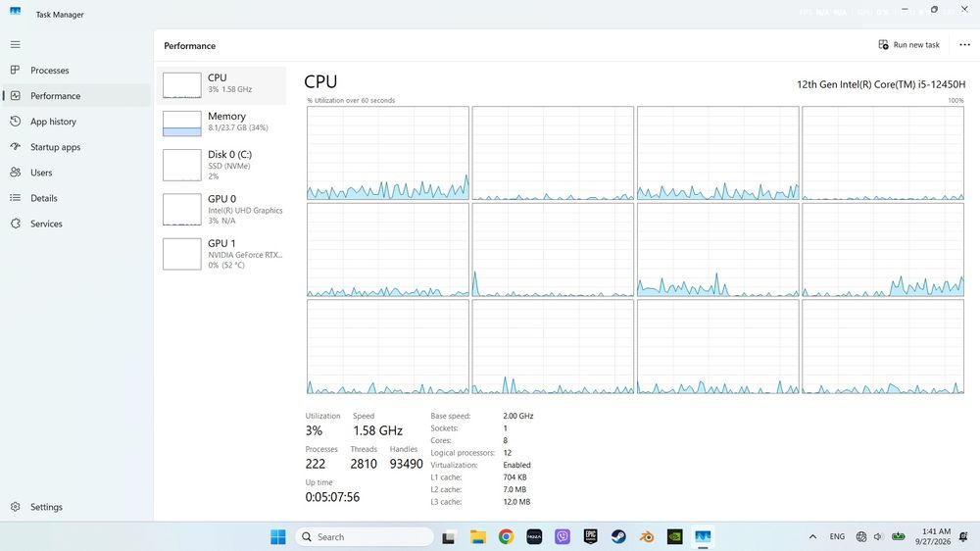
Task: Open the Processes page
Action: pos(76,70)
